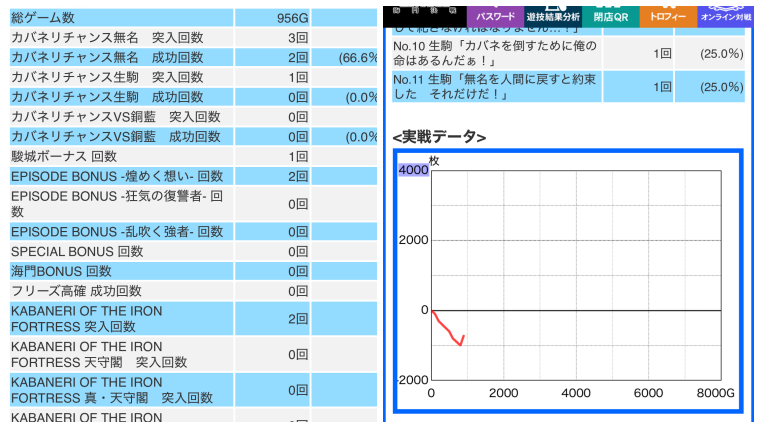Click the 海門BONUS 回数 row
The image size is (760, 428).
pyautogui.click(x=193, y=271)
